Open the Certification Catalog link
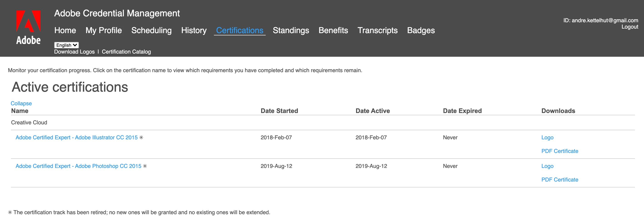Image resolution: width=644 pixels, height=221 pixels. (x=126, y=52)
